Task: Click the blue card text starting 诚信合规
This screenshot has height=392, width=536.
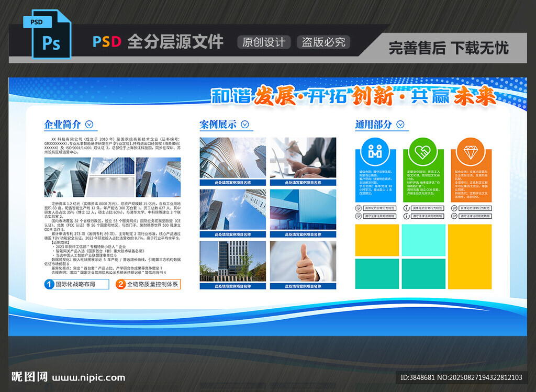Action: point(375,183)
